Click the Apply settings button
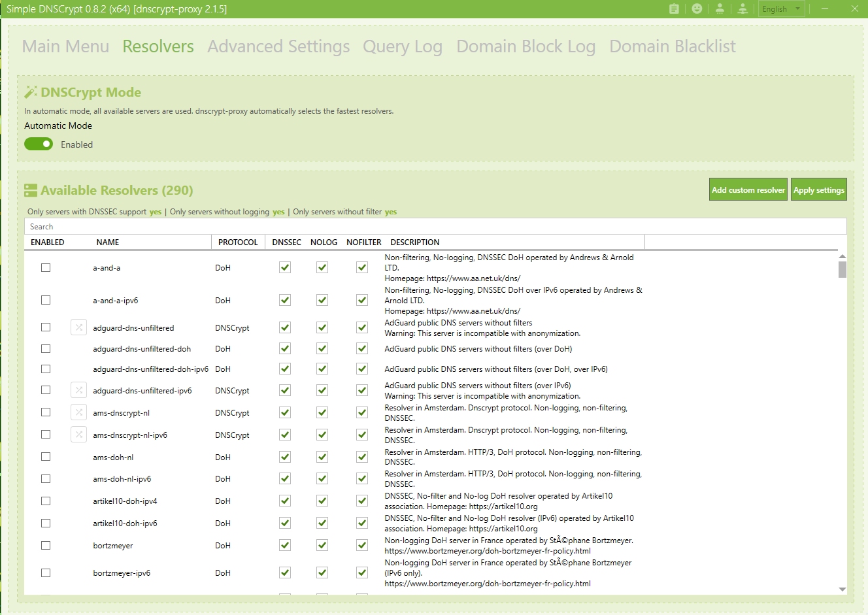 [x=818, y=190]
